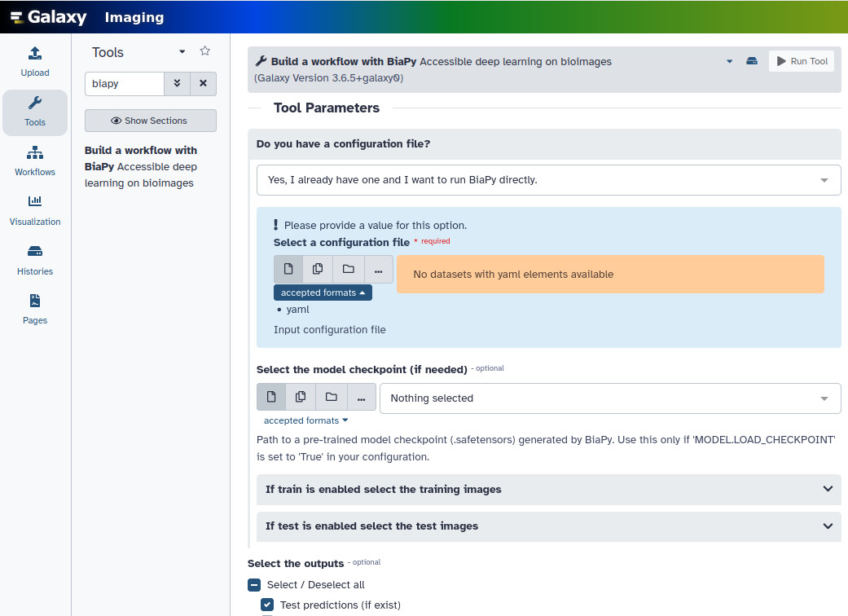
Task: Expand accepted formats under model checkpoint
Action: coord(306,420)
